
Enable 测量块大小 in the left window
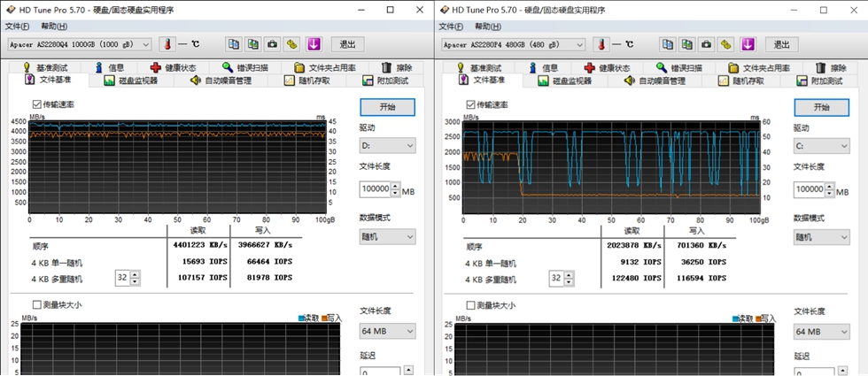(x=36, y=304)
